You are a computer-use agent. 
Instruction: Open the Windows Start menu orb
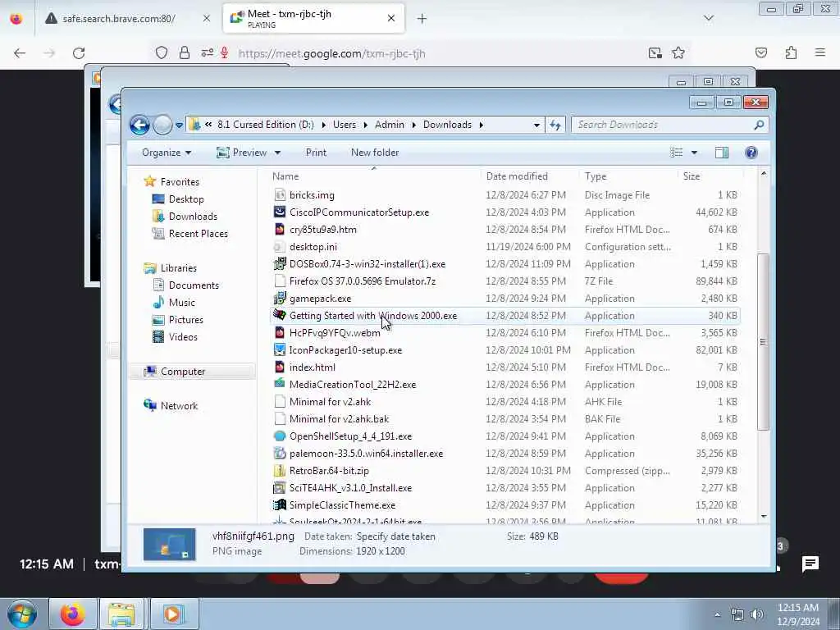pos(22,614)
